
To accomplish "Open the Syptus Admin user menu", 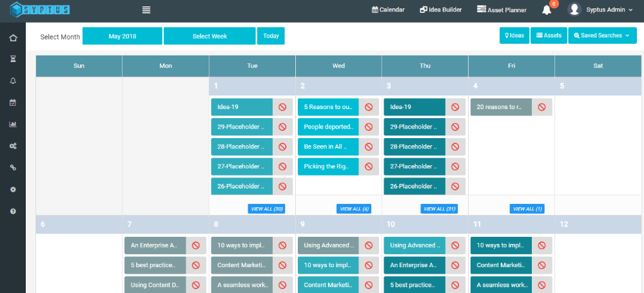I will 598,10.
